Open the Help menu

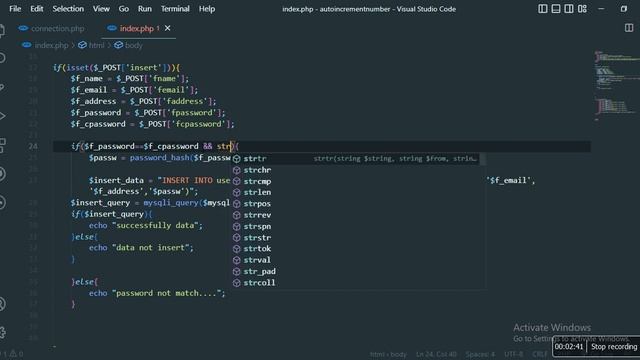point(207,9)
